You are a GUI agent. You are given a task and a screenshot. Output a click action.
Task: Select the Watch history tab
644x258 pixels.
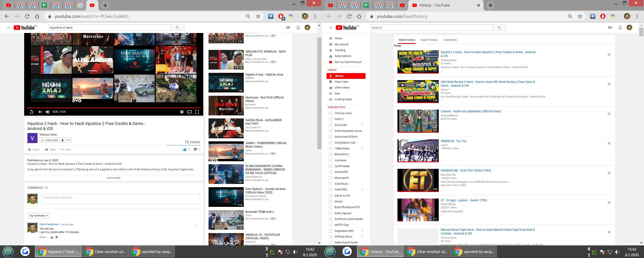pyautogui.click(x=407, y=40)
